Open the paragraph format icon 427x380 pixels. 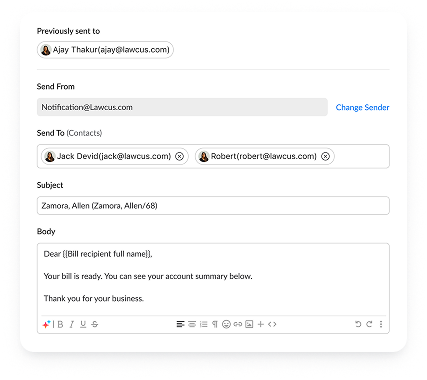215,324
